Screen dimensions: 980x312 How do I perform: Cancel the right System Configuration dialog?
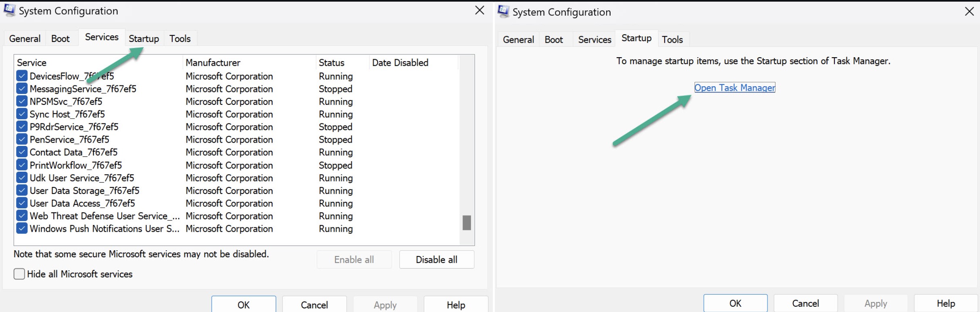805,304
